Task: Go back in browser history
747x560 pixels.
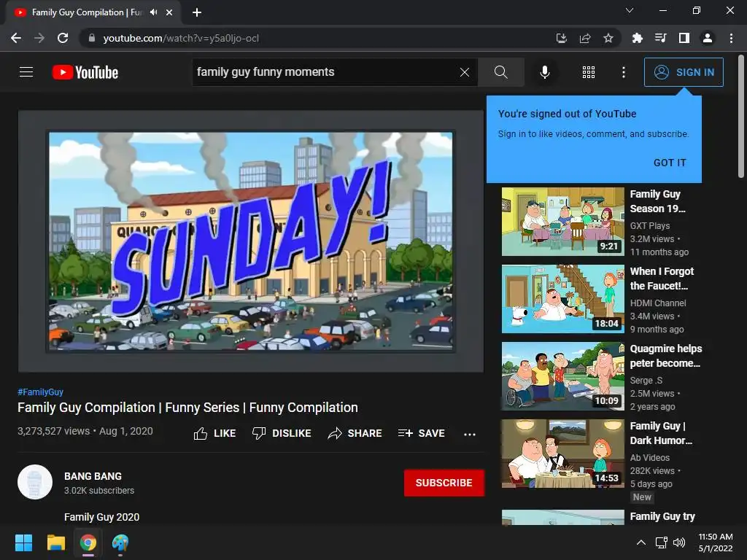Action: [16, 38]
